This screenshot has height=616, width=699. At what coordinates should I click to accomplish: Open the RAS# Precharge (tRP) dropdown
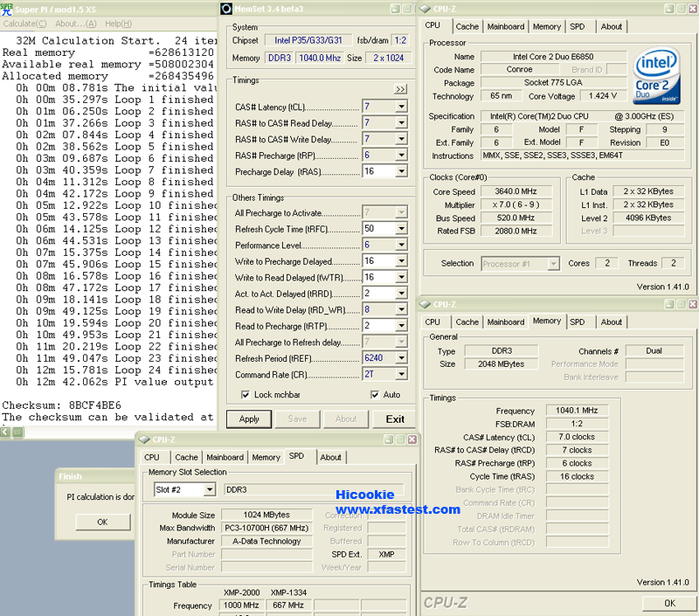tap(402, 156)
